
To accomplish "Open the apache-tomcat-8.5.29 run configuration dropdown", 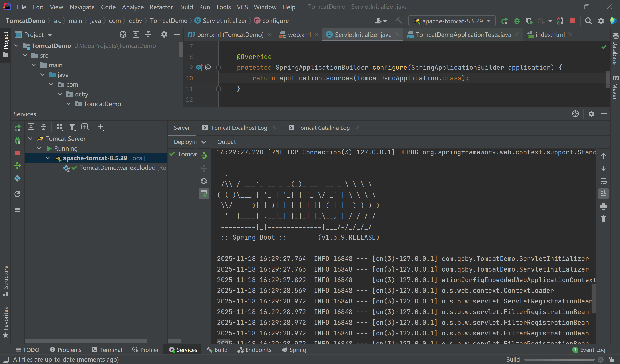I will pyautogui.click(x=452, y=21).
